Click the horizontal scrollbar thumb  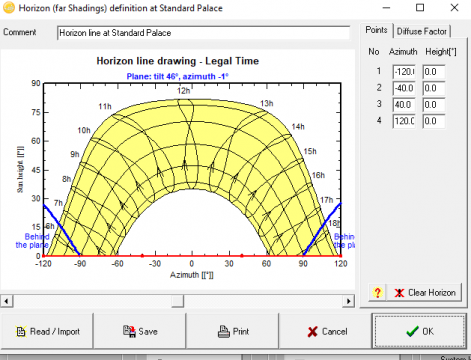tap(178, 301)
